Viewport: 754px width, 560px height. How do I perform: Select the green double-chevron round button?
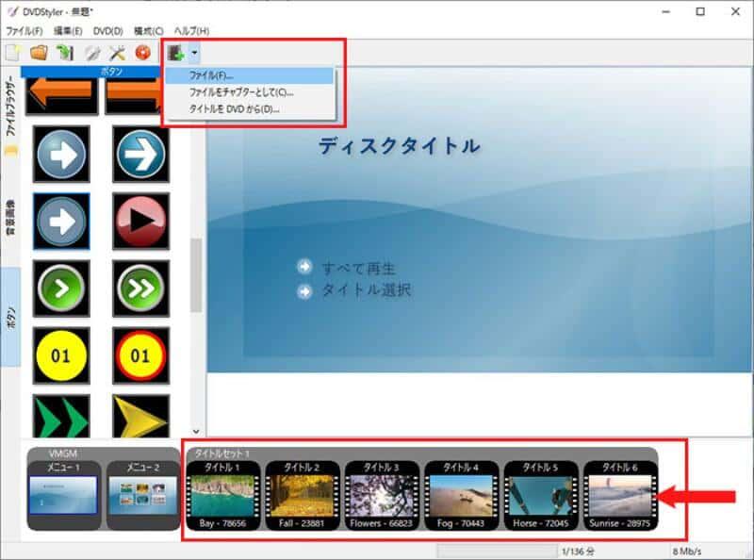140,289
